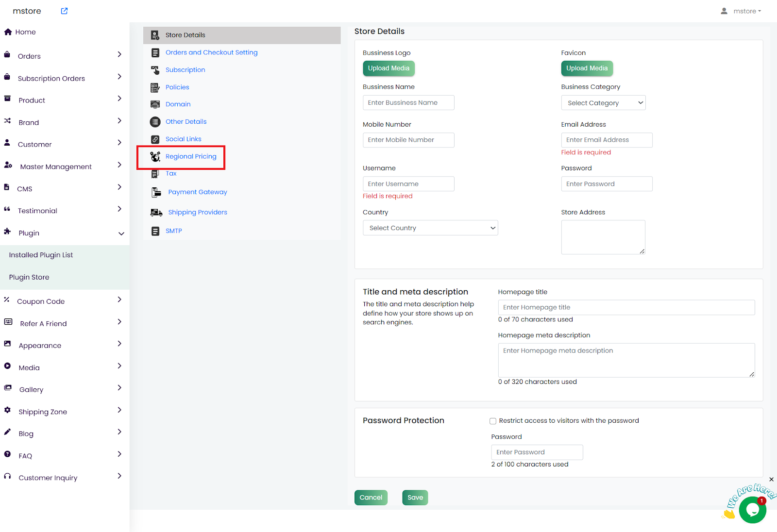The width and height of the screenshot is (777, 532).
Task: Open the live chat bubble icon
Action: [x=752, y=510]
